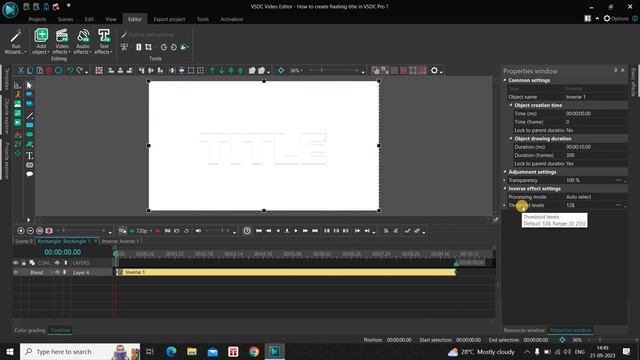The width and height of the screenshot is (640, 360).
Task: Collapse the Inverse effect settings section
Action: tap(505, 189)
